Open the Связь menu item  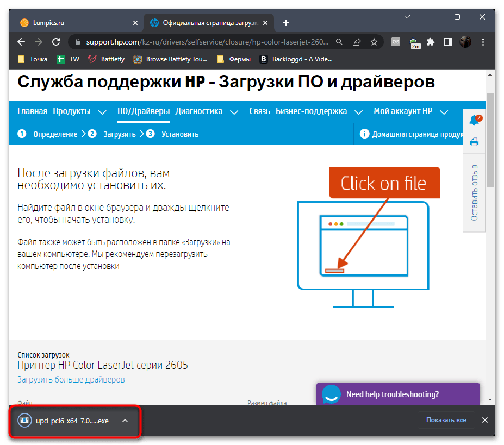(259, 111)
